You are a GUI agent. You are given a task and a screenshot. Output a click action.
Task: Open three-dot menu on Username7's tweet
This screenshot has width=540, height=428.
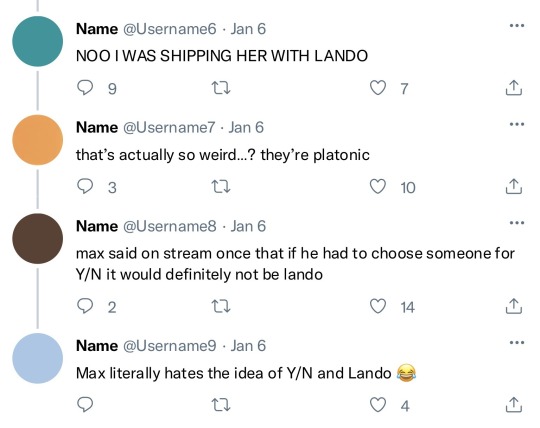[517, 124]
